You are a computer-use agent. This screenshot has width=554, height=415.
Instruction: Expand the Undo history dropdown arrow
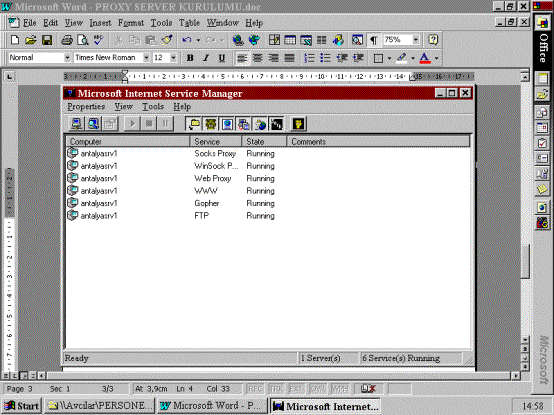198,40
